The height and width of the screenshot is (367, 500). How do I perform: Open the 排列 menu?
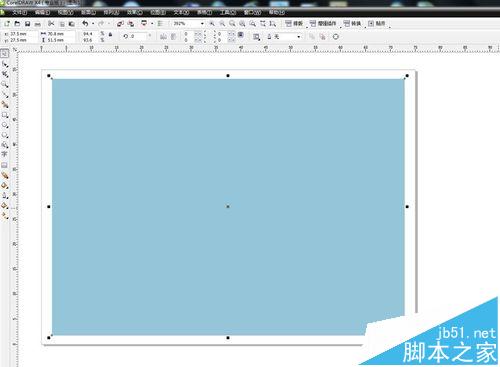(x=111, y=13)
